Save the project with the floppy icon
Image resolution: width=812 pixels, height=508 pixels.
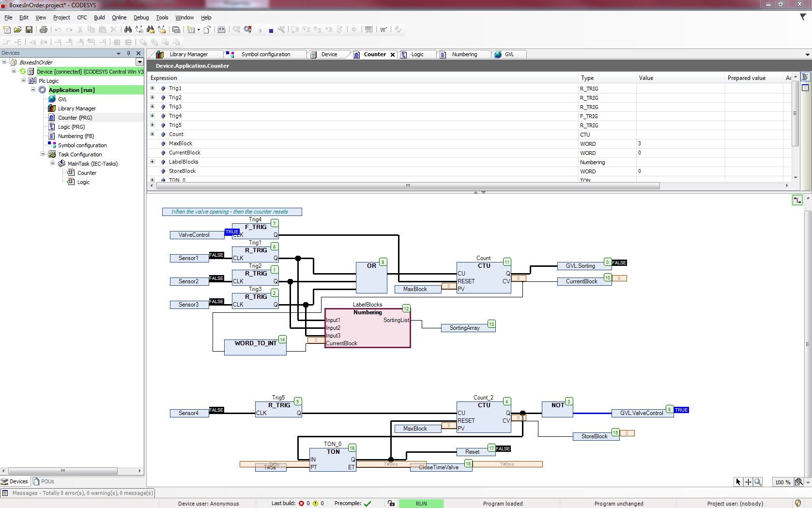29,30
